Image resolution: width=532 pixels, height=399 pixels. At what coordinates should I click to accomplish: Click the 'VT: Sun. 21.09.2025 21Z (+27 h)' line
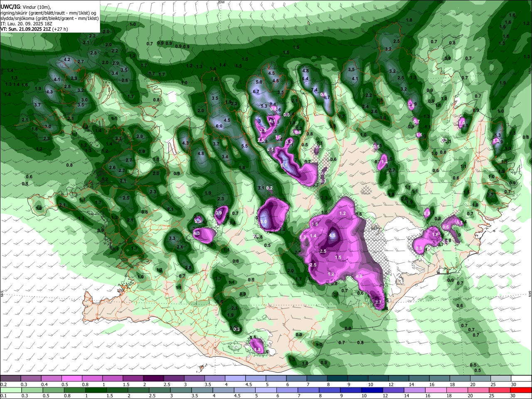click(x=34, y=29)
